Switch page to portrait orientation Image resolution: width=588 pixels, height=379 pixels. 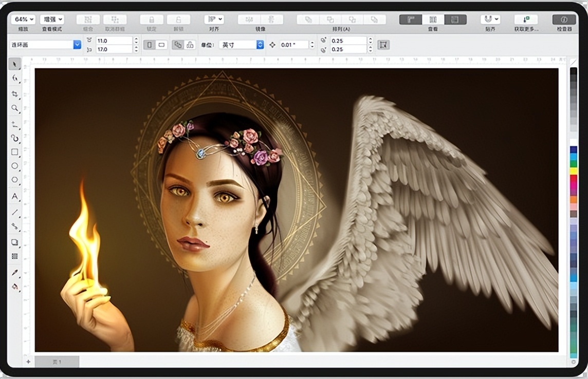pyautogui.click(x=150, y=45)
